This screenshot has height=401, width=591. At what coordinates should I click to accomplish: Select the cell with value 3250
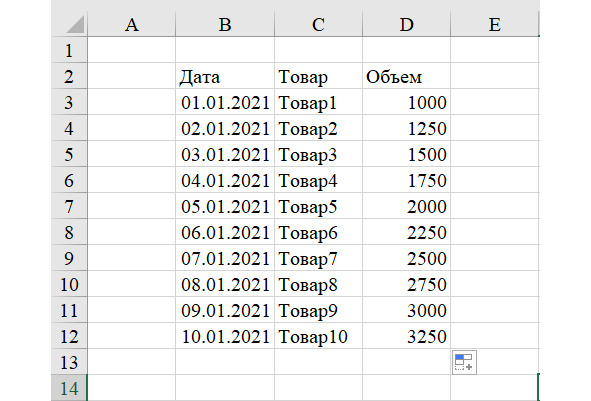[406, 336]
